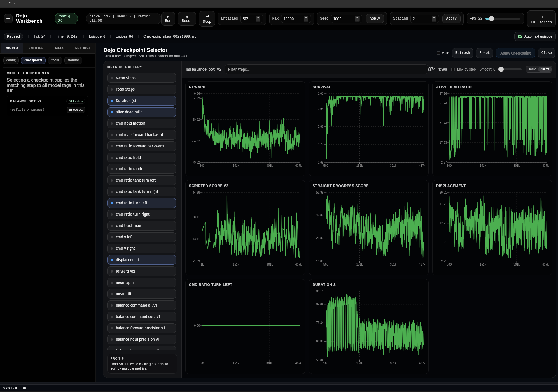Enable the Auto checkbox near Refresh
The height and width of the screenshot is (392, 558).
pyautogui.click(x=439, y=53)
